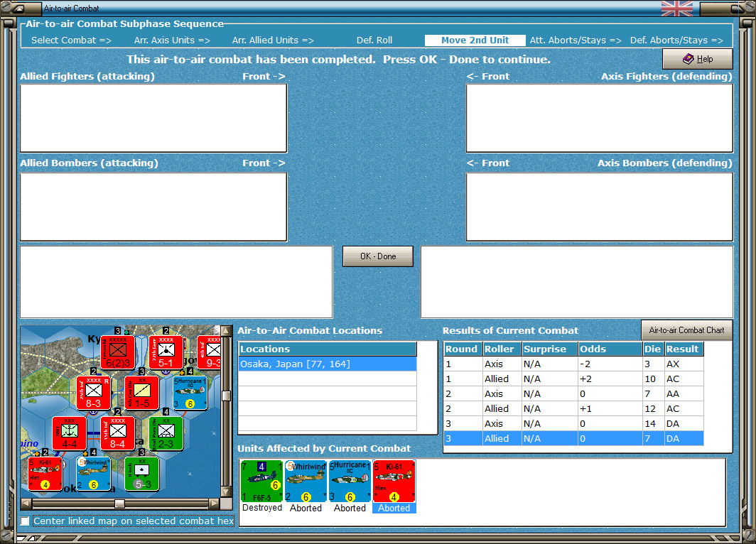The image size is (756, 544).
Task: Click the die value 12 cell
Action: 654,408
